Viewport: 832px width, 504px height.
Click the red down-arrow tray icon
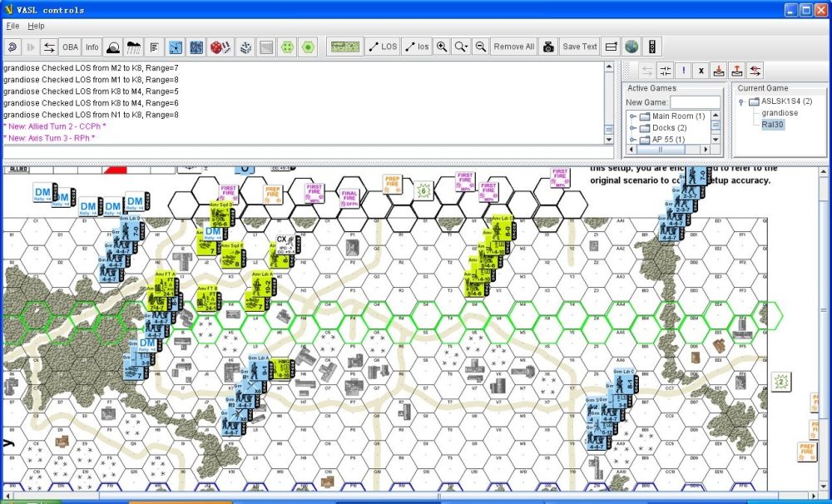click(x=719, y=71)
